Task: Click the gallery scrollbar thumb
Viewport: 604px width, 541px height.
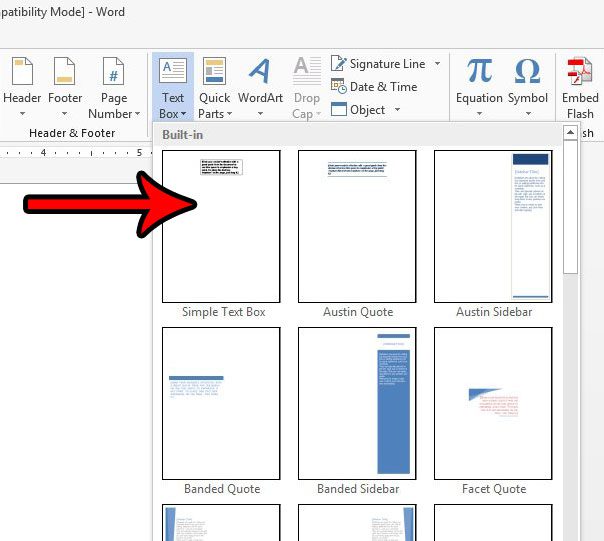Action: click(570, 207)
